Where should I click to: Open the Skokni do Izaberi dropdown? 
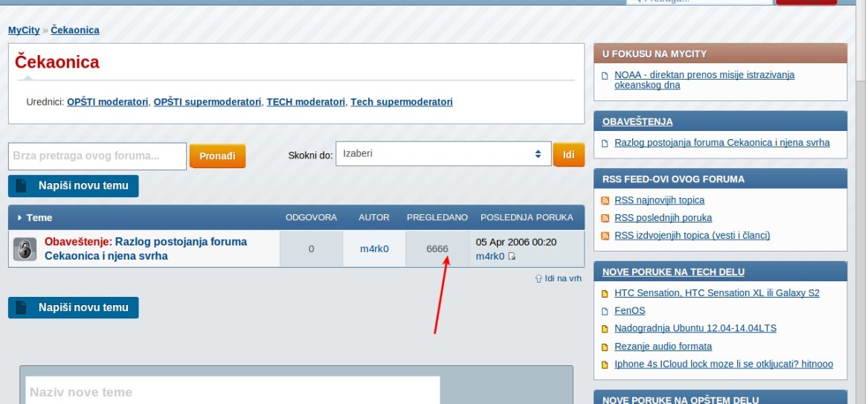443,153
